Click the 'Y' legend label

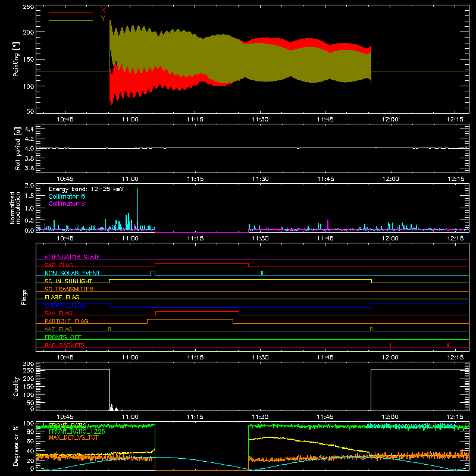[x=103, y=18]
